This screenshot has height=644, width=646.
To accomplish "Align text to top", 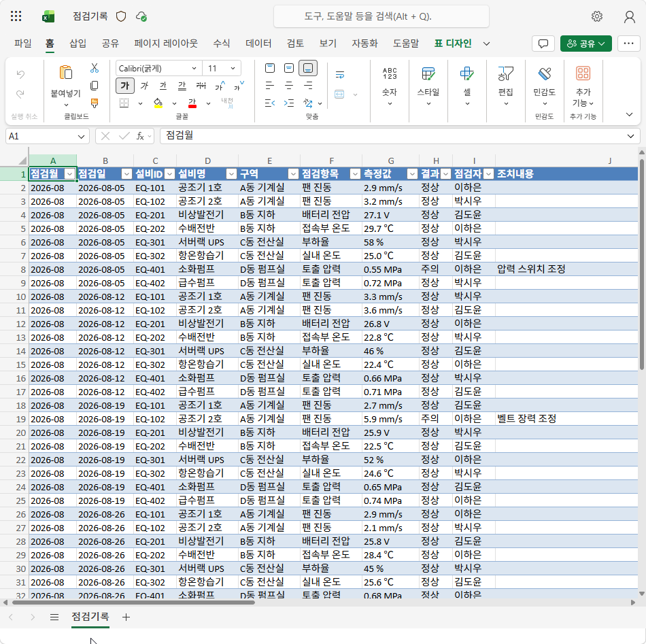I will [270, 68].
